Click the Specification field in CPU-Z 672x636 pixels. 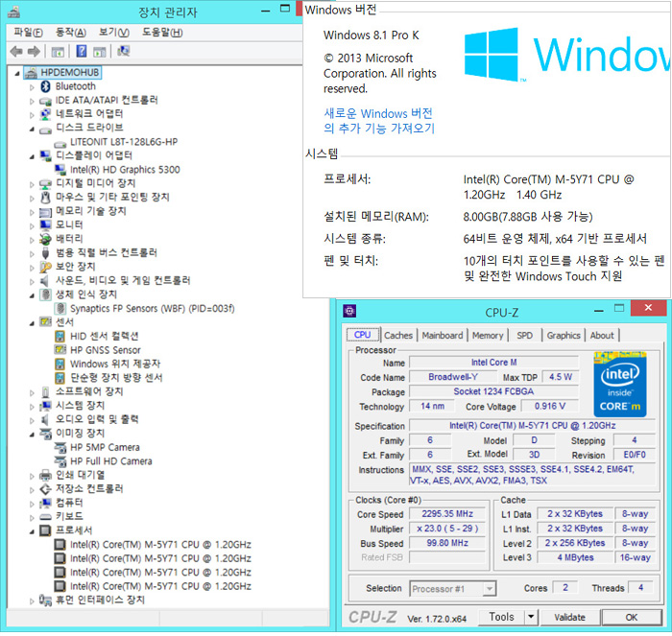point(532,426)
